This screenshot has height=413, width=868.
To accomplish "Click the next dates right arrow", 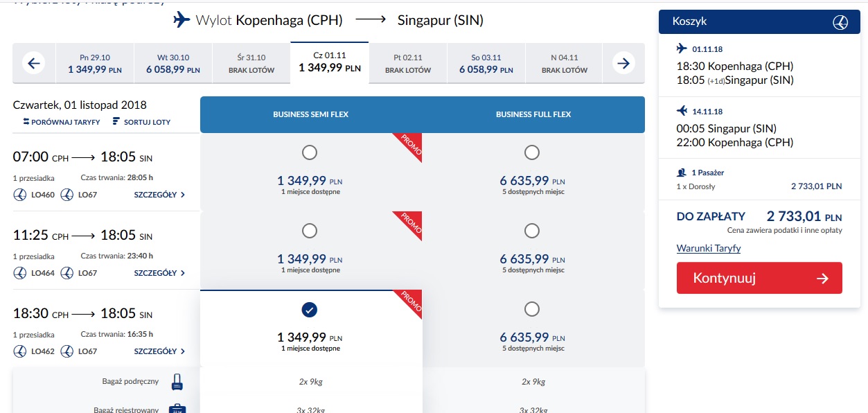I will tap(624, 64).
